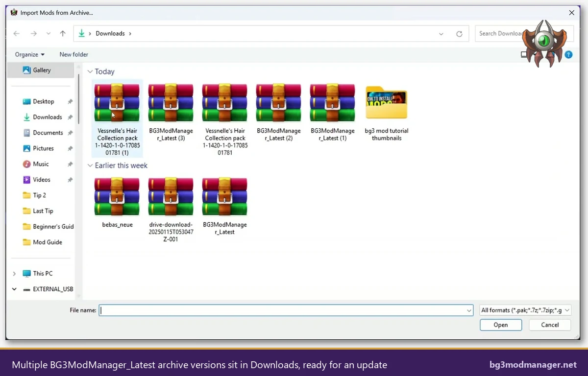Open the All formats file type dropdown
Viewport: 588px width, 376px height.
(x=525, y=310)
